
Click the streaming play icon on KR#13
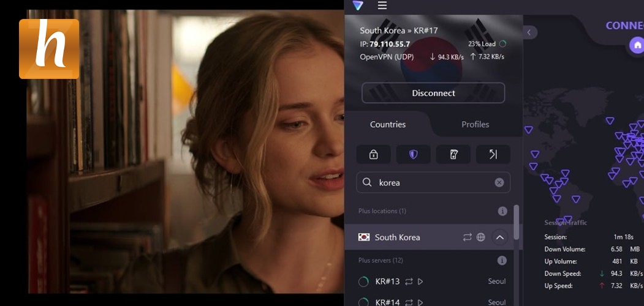(x=420, y=282)
